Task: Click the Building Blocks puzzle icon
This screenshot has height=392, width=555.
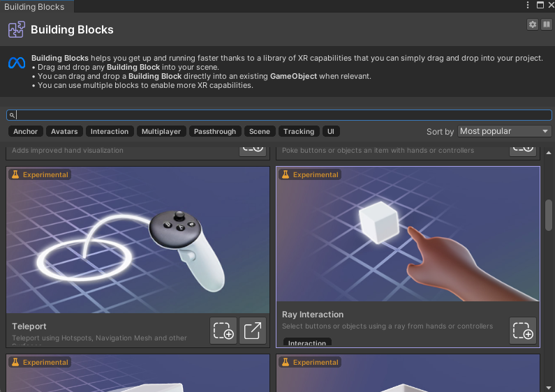Action: click(x=17, y=30)
